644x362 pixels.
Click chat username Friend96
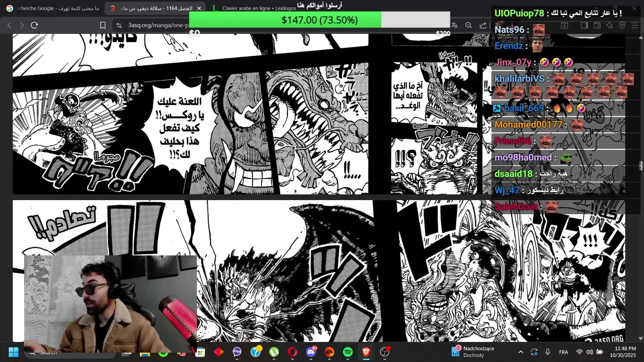point(512,141)
